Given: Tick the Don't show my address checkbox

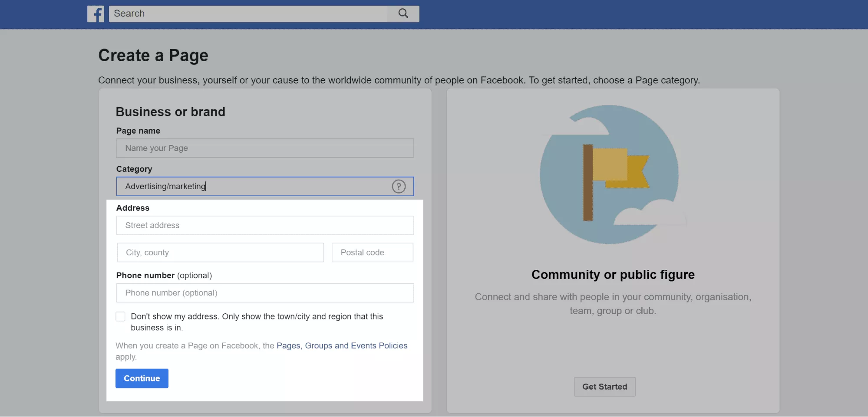Looking at the screenshot, I should tap(121, 317).
